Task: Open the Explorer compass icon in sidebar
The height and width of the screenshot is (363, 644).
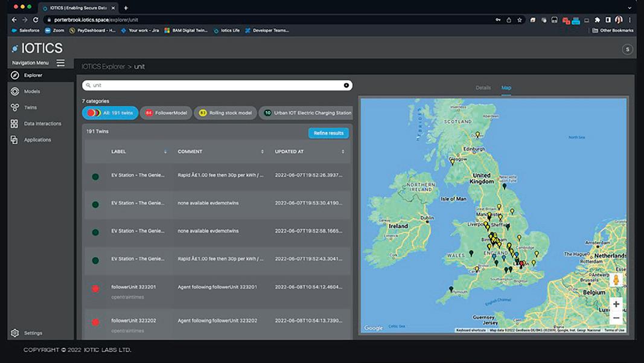Action: 15,75
